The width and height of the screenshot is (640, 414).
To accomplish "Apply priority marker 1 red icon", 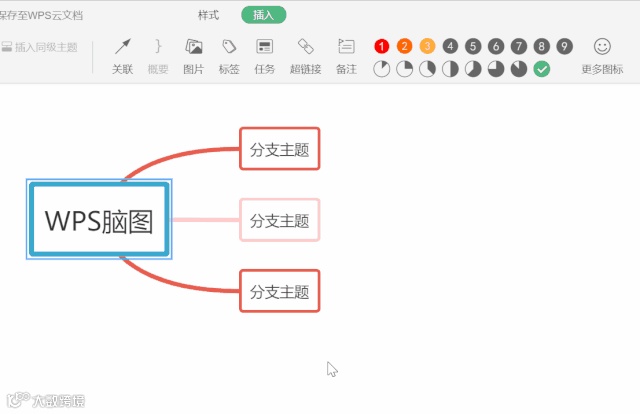I will click(x=382, y=46).
